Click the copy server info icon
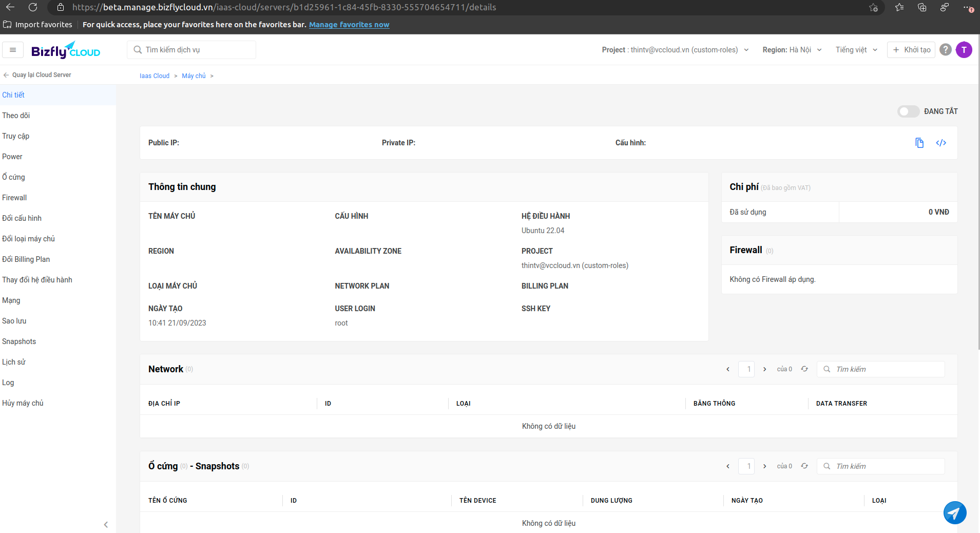 919,143
